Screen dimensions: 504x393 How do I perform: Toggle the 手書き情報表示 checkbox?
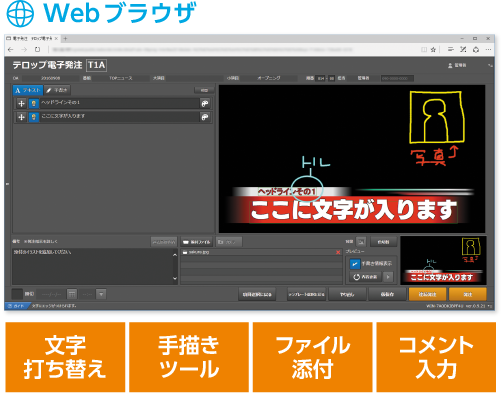(x=355, y=264)
